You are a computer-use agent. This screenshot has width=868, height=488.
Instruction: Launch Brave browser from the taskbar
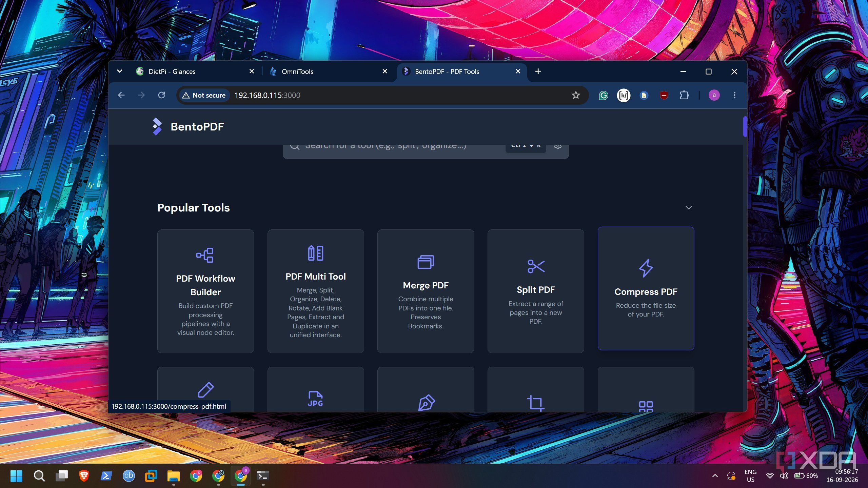point(84,476)
